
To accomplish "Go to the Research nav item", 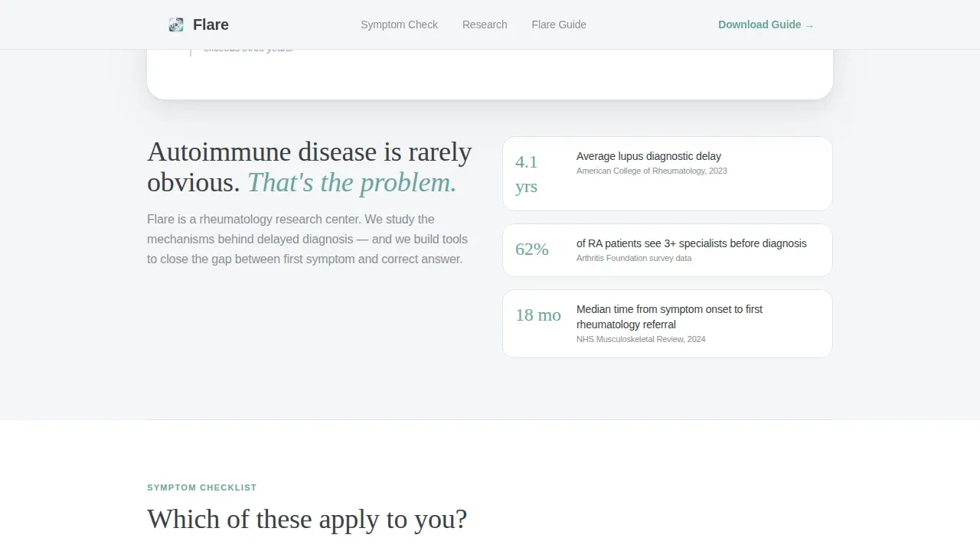I will click(x=485, y=24).
